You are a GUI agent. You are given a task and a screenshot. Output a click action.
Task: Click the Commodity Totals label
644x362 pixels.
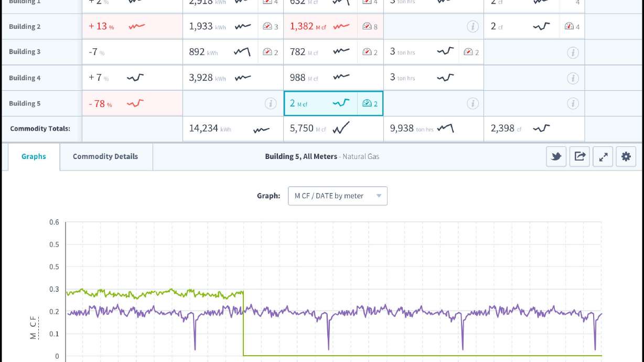40,129
